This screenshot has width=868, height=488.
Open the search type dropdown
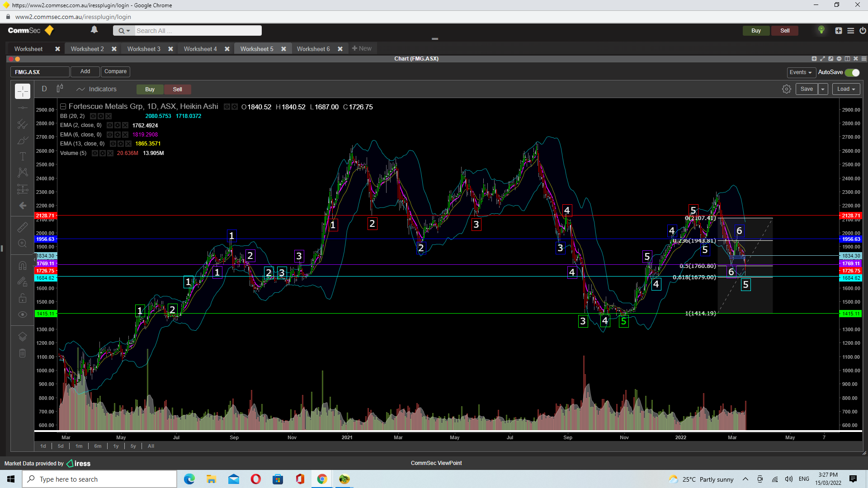124,31
